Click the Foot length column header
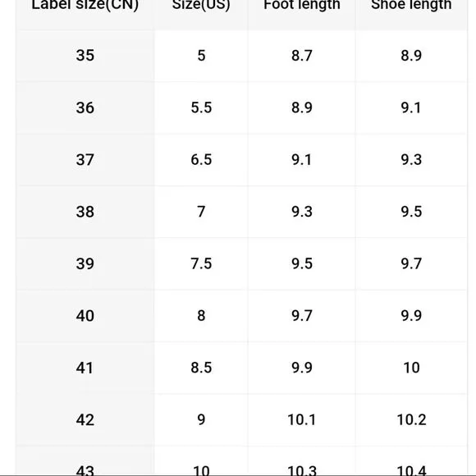The image size is (476, 476). (x=302, y=12)
